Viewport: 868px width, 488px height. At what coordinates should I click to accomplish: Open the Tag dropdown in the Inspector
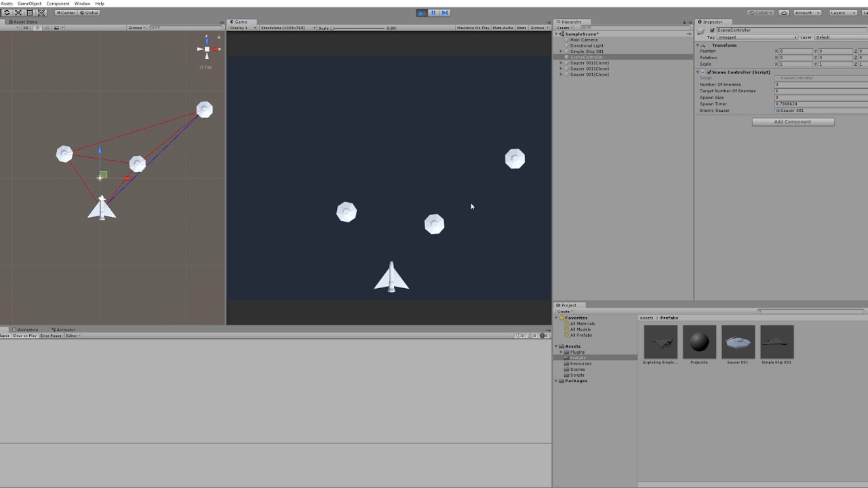(756, 37)
